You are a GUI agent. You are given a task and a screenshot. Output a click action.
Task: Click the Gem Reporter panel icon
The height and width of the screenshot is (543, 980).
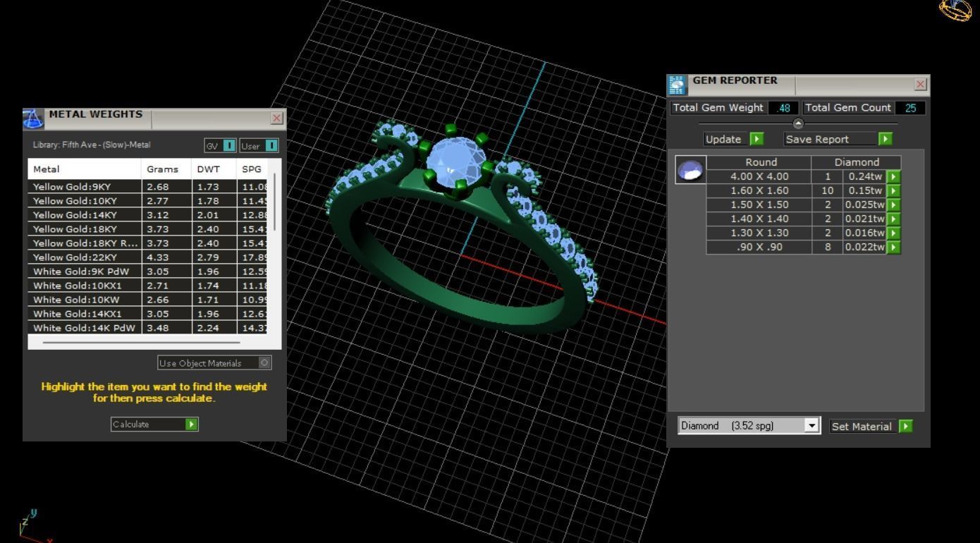678,85
